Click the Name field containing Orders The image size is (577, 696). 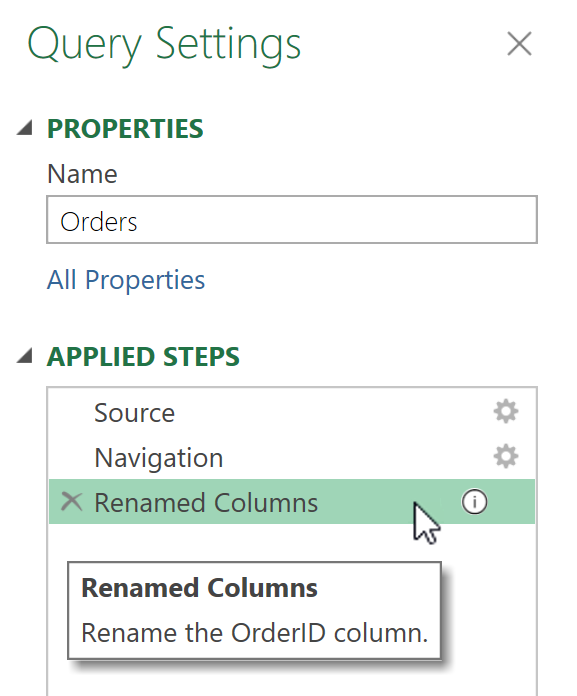pyautogui.click(x=292, y=220)
